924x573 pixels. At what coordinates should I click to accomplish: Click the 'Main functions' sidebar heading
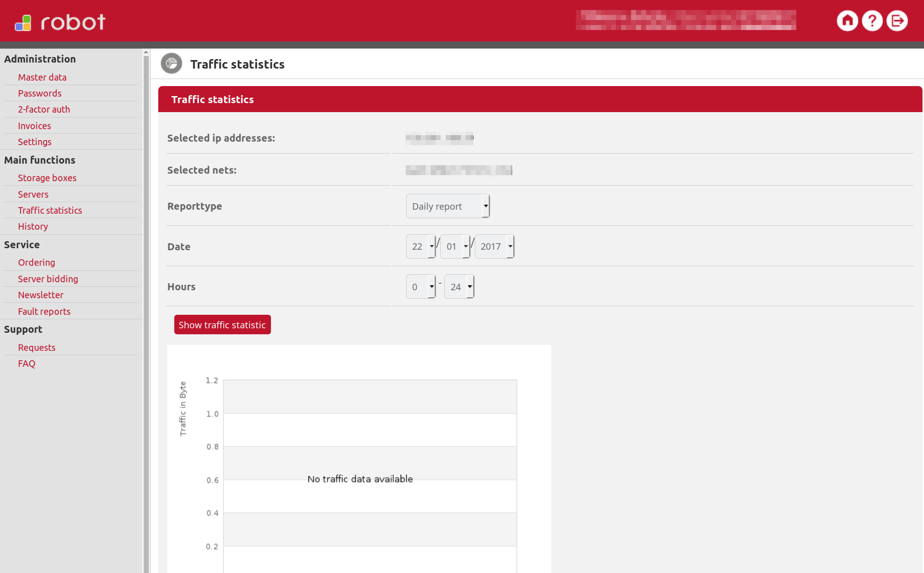40,160
